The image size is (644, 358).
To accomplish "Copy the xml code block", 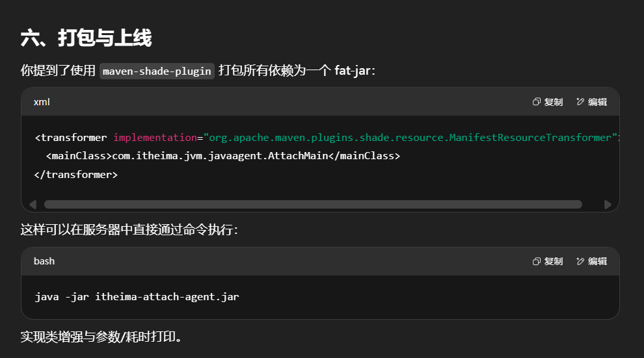I will pos(548,102).
